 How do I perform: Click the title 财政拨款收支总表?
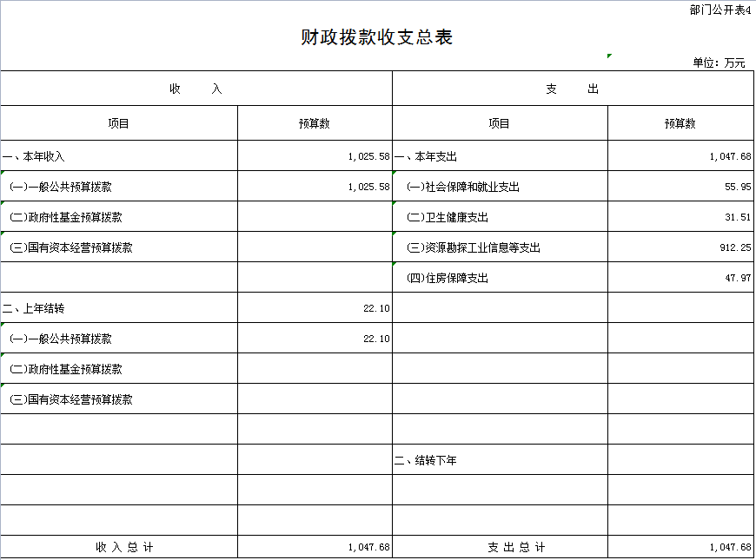click(x=376, y=37)
